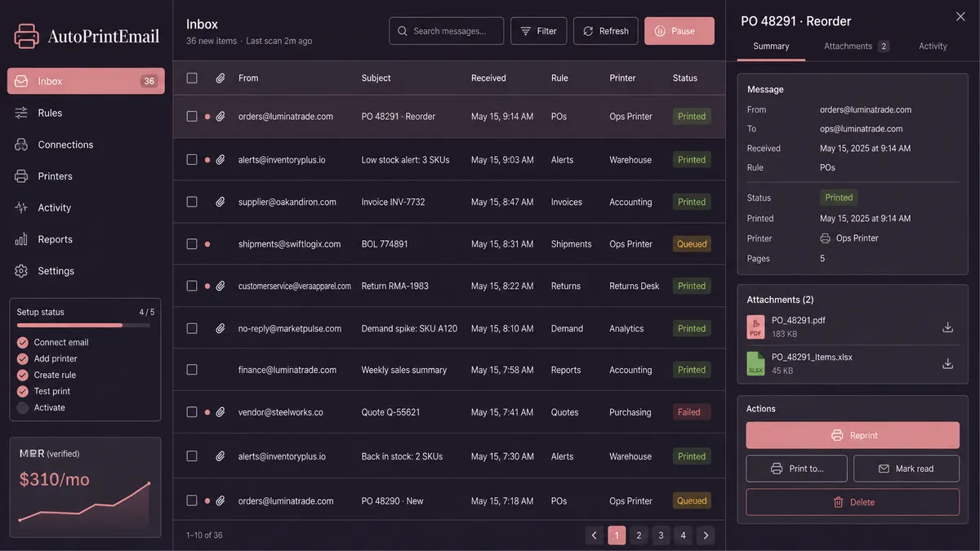
Task: Click the Activate setup step
Action: tap(49, 407)
